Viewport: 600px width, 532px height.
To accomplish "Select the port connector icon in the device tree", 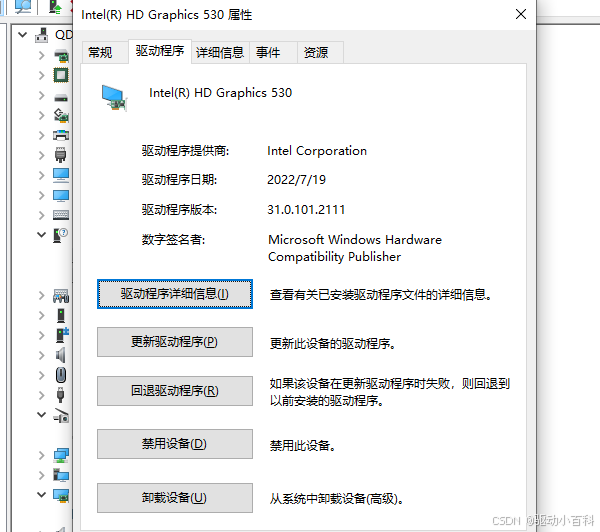I will pos(60,155).
